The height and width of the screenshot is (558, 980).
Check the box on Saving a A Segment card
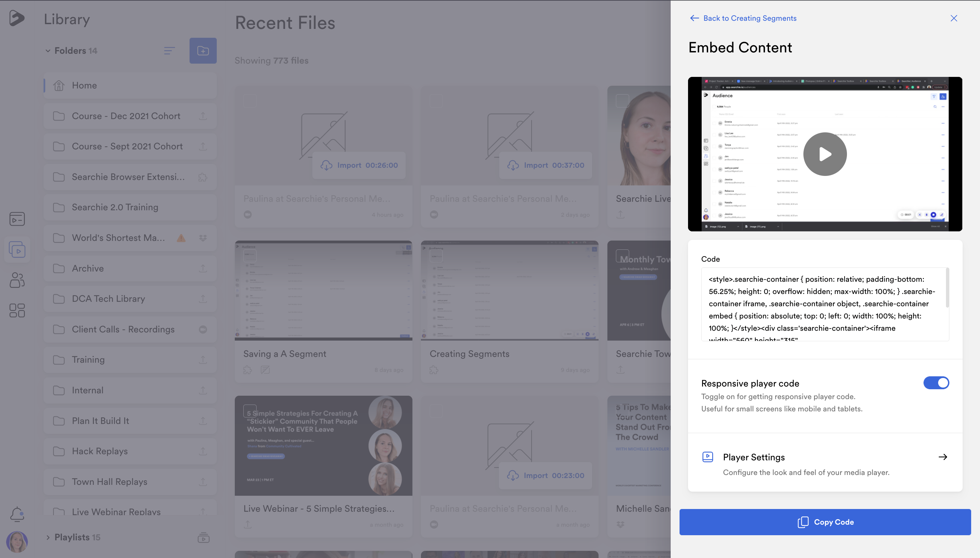coord(250,256)
